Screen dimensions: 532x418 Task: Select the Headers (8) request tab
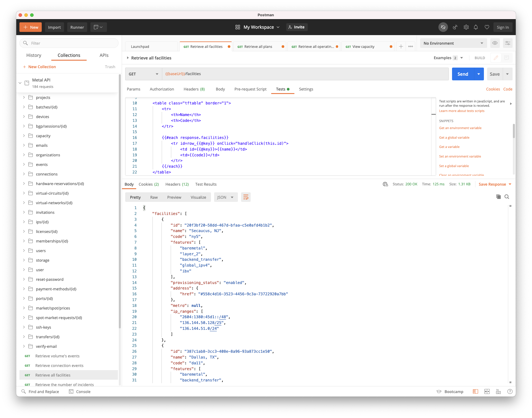click(x=194, y=89)
